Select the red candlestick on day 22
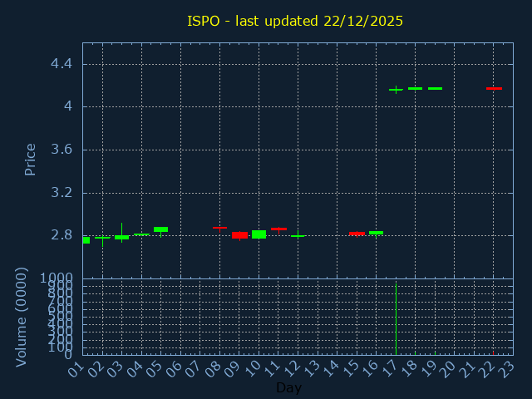Screen dimensions: 532x399 (494, 88)
